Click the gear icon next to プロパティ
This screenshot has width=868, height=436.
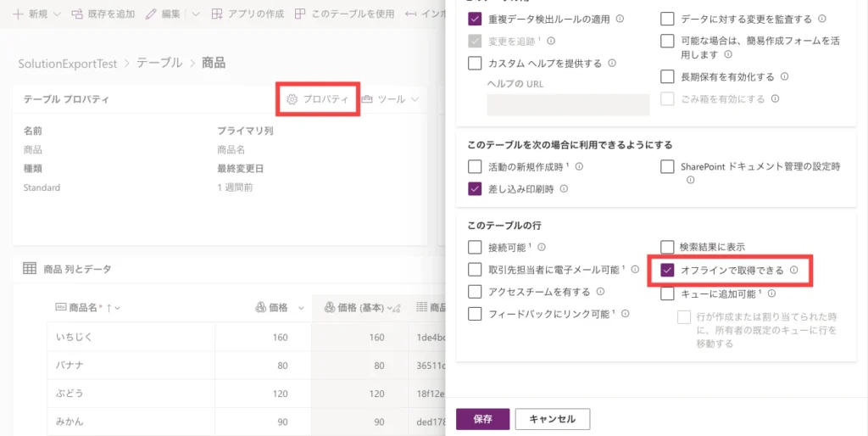pos(292,99)
